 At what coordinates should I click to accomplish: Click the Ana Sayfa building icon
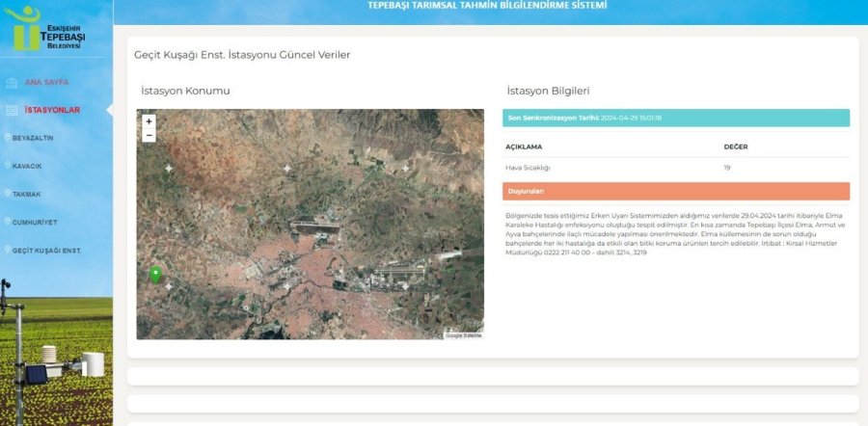coord(12,83)
